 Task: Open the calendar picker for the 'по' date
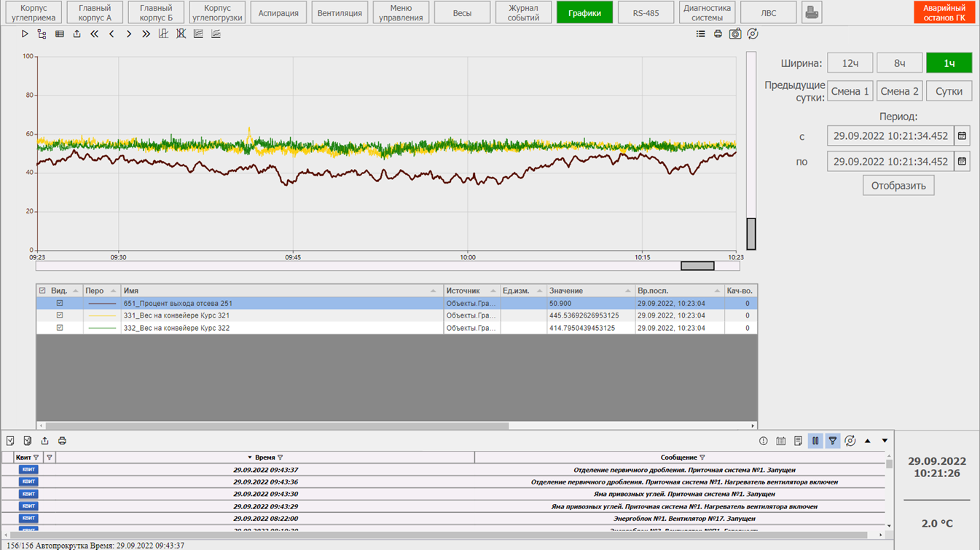(x=962, y=162)
